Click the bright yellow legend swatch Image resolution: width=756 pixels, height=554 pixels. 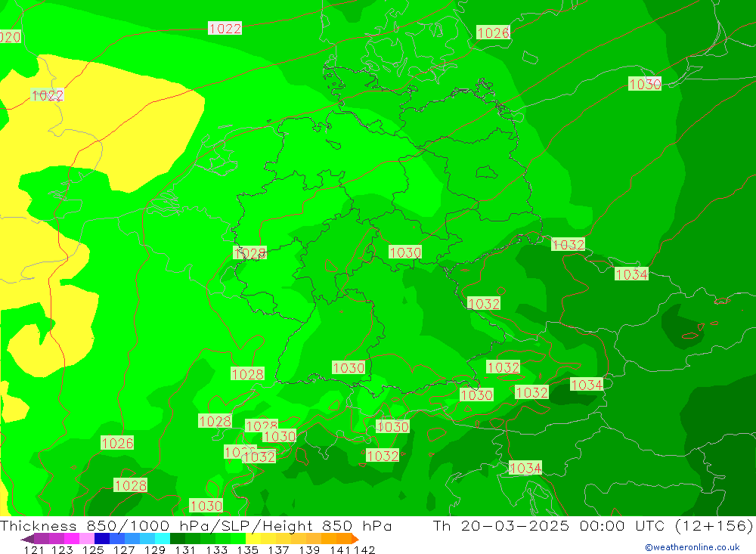coord(253,539)
